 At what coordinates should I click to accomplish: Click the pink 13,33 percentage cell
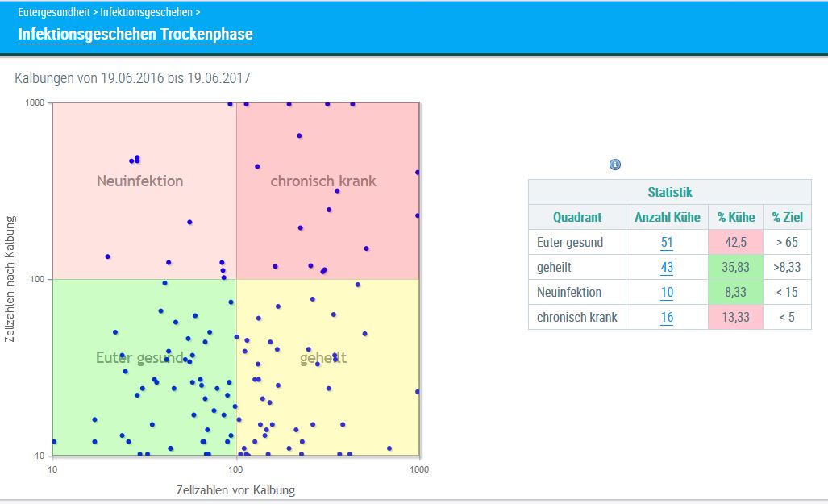click(x=735, y=317)
